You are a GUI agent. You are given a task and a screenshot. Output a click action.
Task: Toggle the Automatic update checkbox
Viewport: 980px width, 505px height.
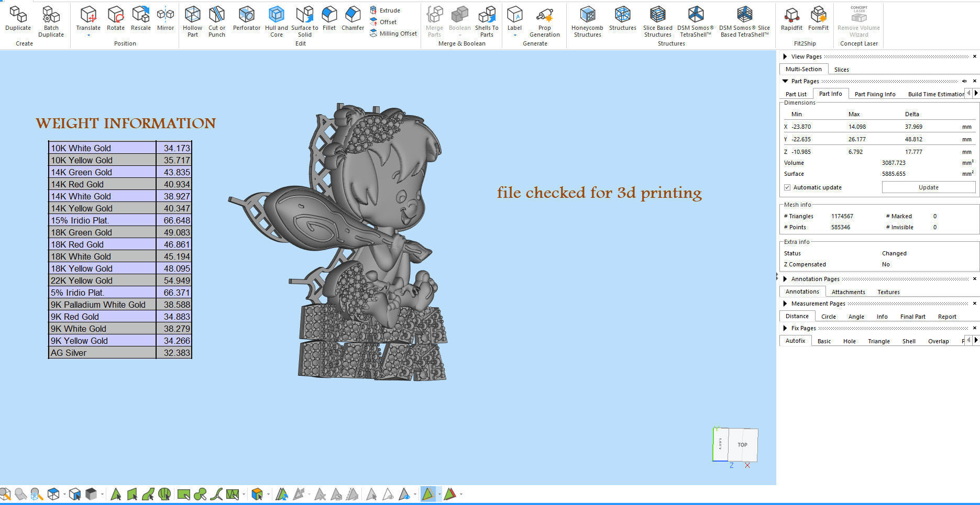pos(787,187)
